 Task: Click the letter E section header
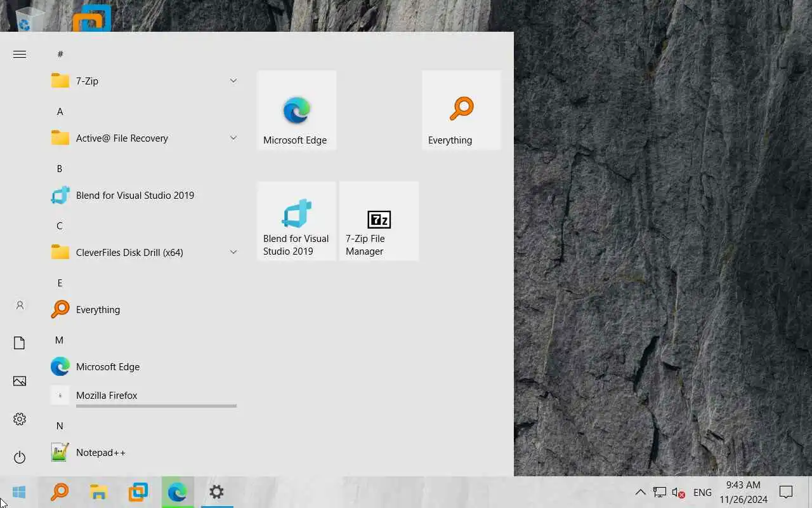click(x=60, y=283)
